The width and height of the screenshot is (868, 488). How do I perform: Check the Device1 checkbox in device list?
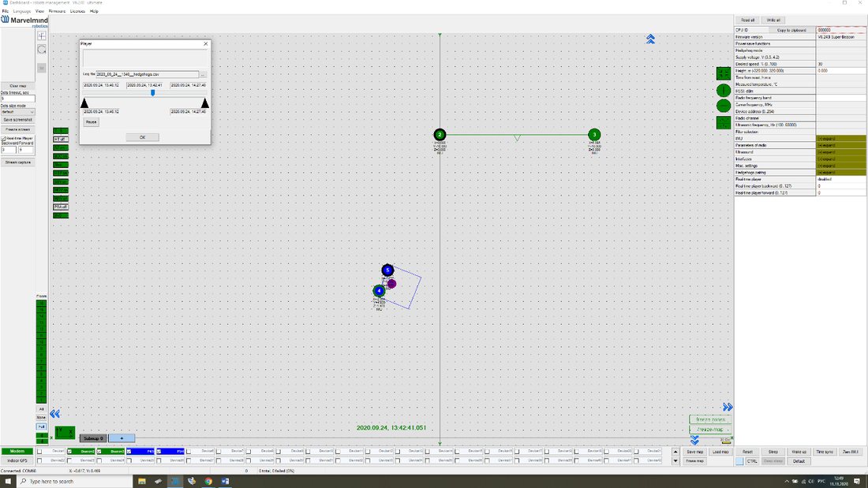pyautogui.click(x=39, y=452)
